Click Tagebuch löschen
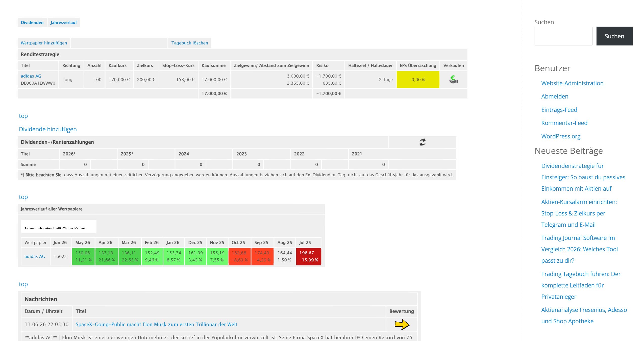Viewport: 644px width, 341px height. [190, 43]
